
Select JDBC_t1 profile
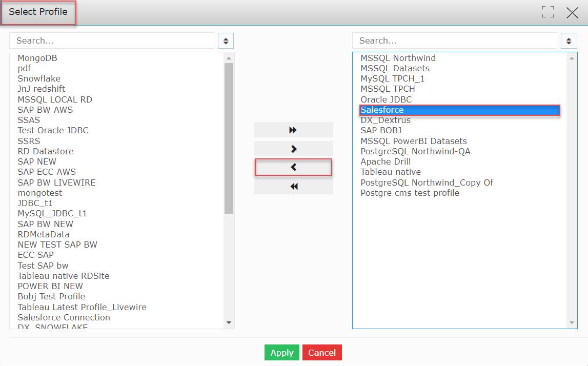click(35, 203)
